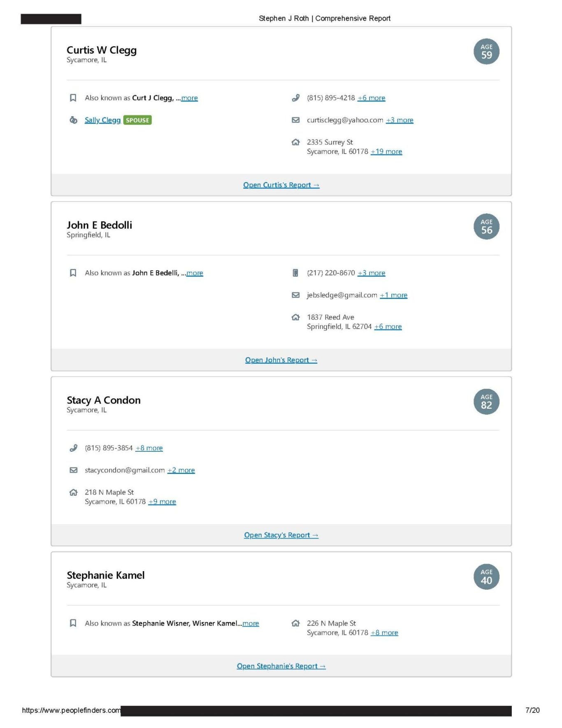Screen dimensions: 562x728
Task: Click the house icon beside 2335 Surrey St
Action: point(295,142)
